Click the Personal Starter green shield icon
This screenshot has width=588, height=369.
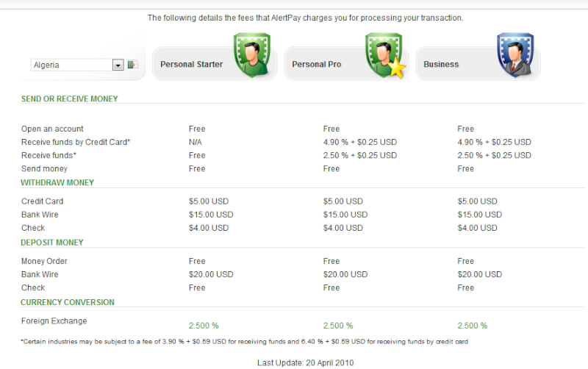252,54
